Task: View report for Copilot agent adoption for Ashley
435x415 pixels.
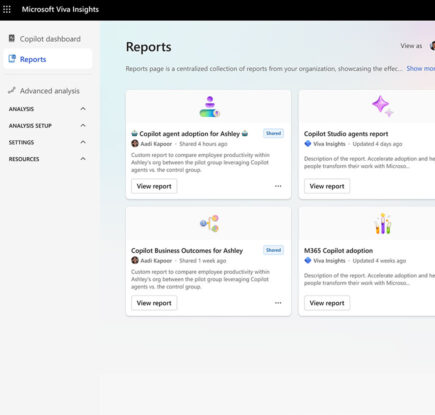Action: click(154, 186)
